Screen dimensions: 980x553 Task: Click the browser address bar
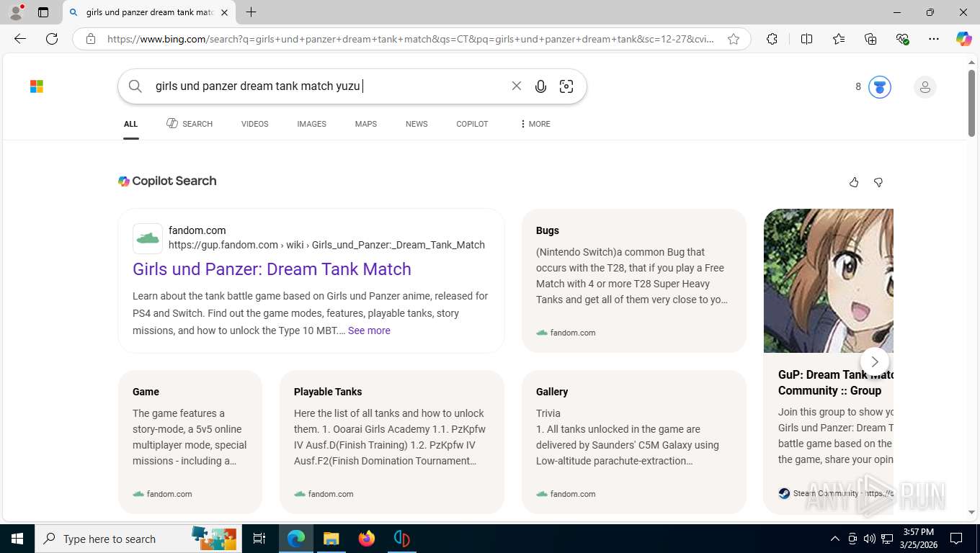411,39
